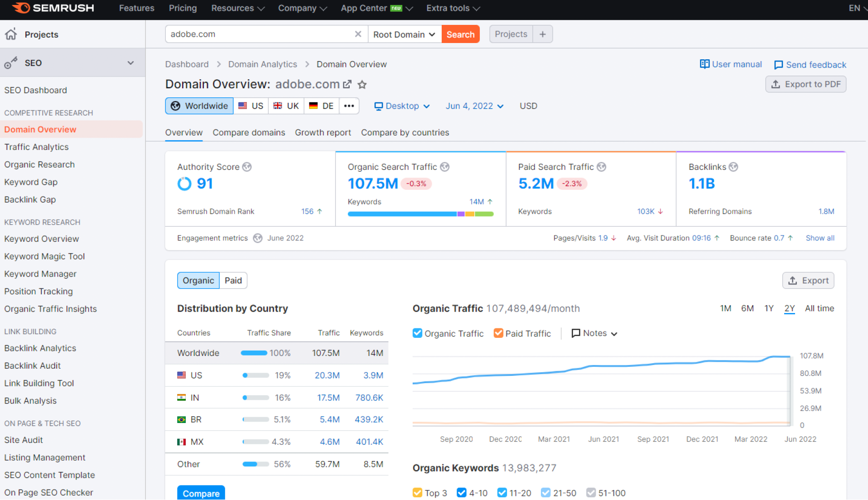Viewport: 868px width, 500px height.
Task: Switch the chart to Organic view
Action: point(198,280)
